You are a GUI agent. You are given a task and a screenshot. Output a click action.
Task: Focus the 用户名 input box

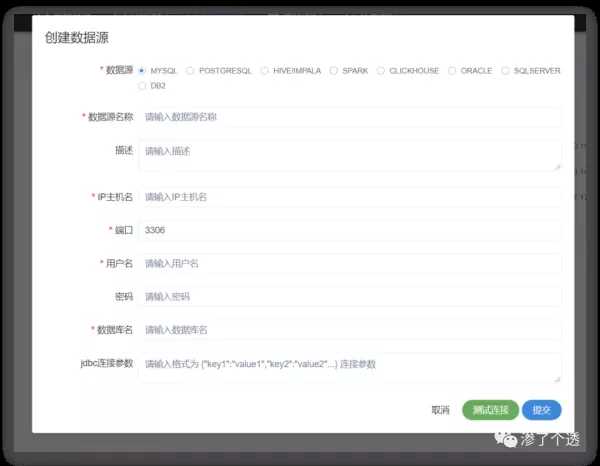tap(349, 264)
